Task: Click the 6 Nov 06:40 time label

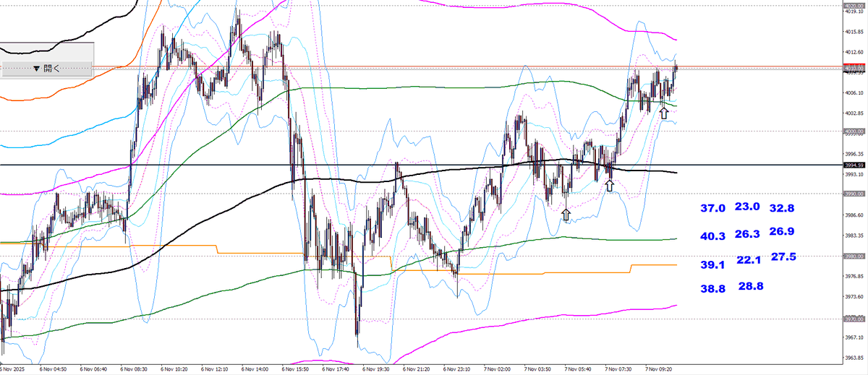Action: (93, 368)
